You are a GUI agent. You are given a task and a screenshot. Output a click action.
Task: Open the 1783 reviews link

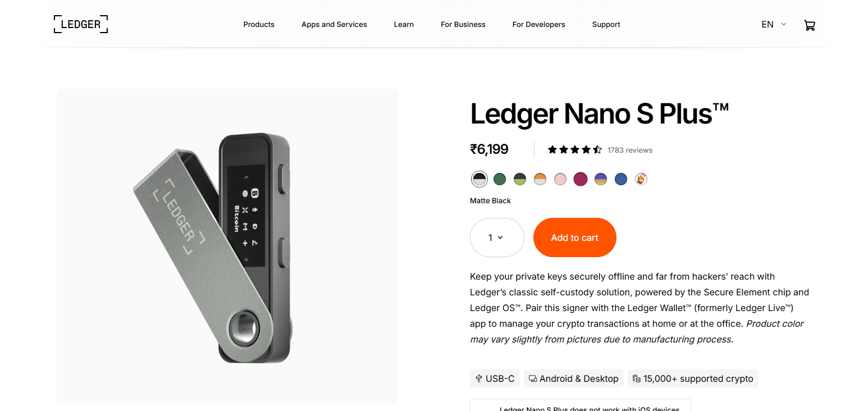(629, 150)
